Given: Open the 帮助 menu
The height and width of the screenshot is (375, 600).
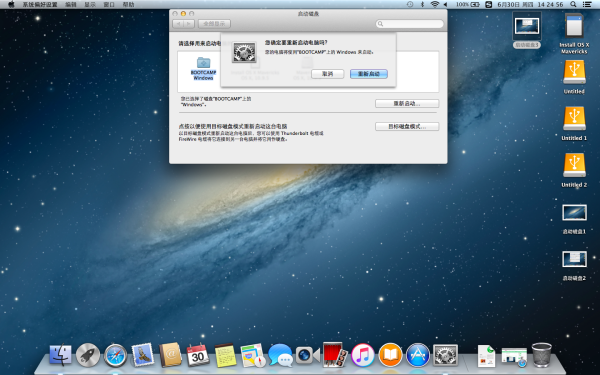Looking at the screenshot, I should coord(129,5).
